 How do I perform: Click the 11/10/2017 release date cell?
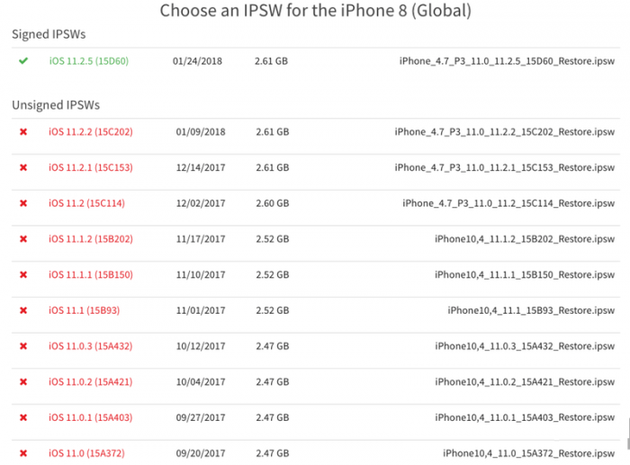198,276
